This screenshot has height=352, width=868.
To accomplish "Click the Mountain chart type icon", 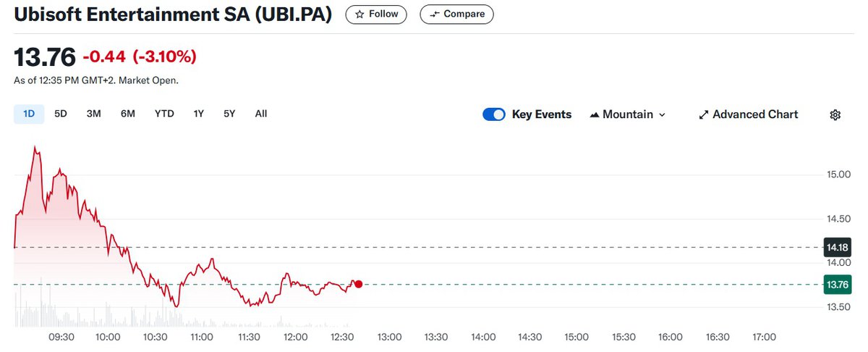I will pos(595,114).
